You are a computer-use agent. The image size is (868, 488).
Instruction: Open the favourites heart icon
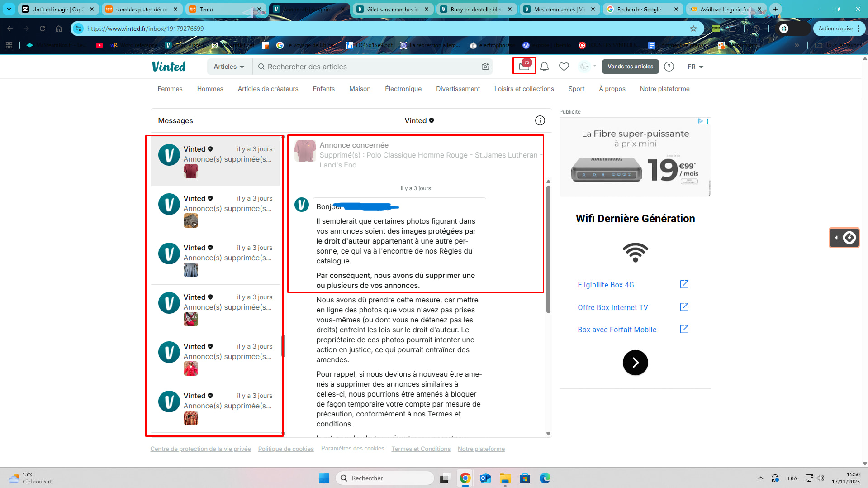click(x=564, y=67)
